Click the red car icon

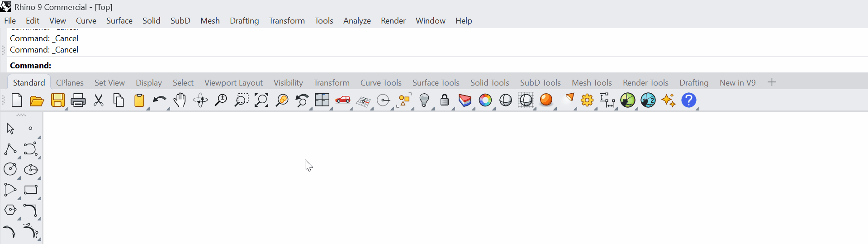click(x=343, y=100)
